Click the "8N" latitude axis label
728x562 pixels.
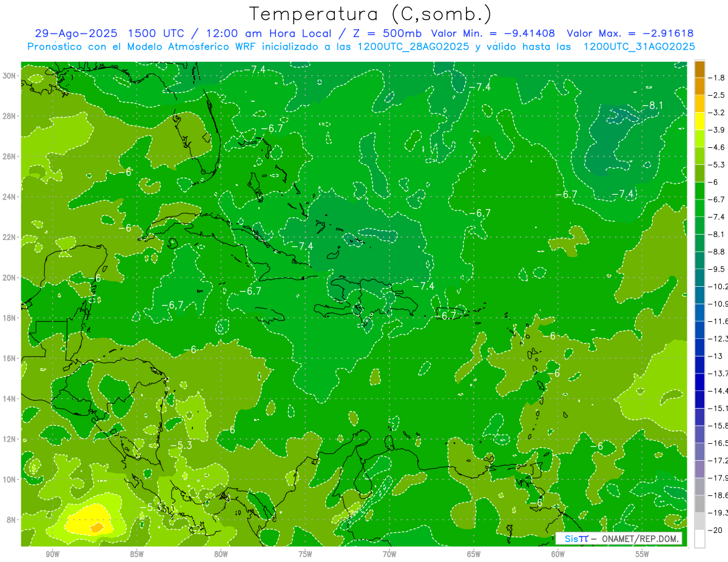click(11, 519)
